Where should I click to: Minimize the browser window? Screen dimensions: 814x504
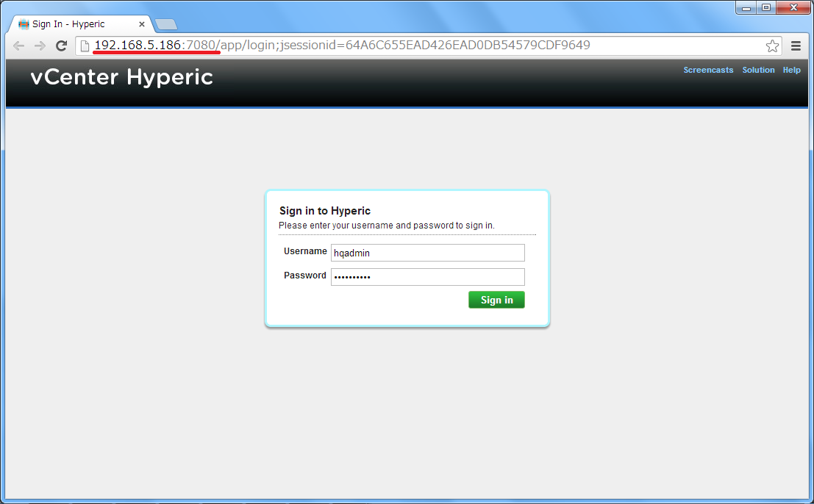pyautogui.click(x=746, y=8)
